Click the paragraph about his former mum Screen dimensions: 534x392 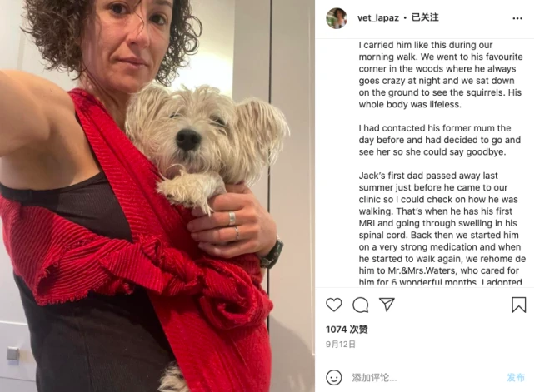click(x=439, y=140)
